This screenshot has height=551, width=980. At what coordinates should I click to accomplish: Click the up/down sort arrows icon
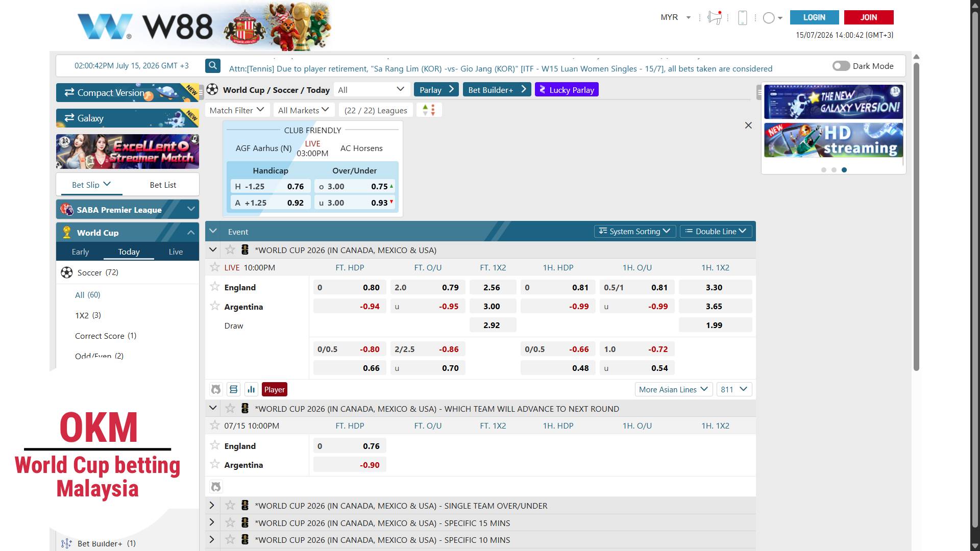click(429, 110)
